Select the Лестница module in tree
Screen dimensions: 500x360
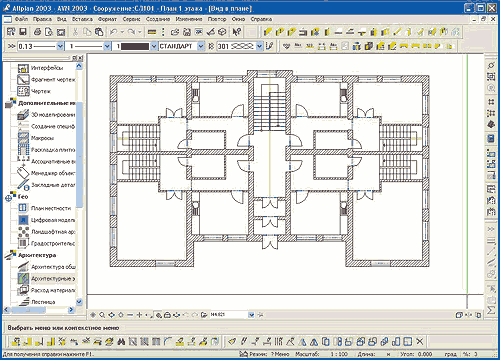click(43, 302)
